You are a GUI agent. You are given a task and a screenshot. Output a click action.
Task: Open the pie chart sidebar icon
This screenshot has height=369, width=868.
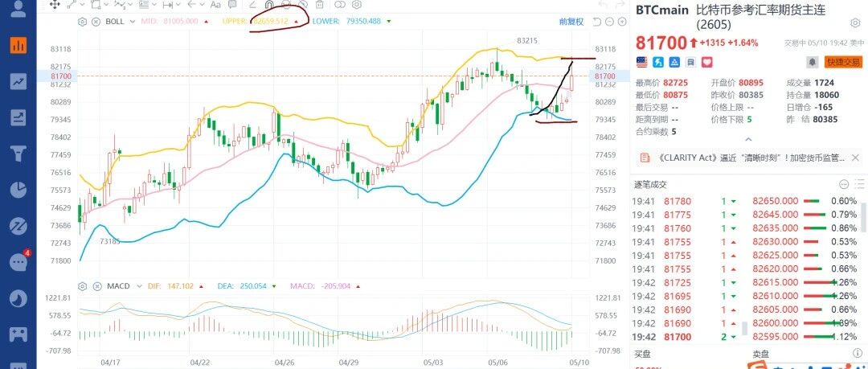point(18,190)
